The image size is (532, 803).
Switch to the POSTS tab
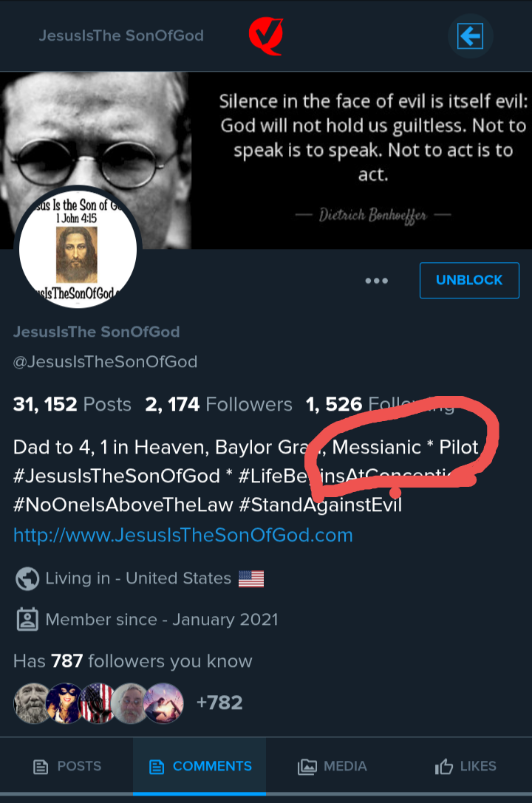click(x=66, y=767)
